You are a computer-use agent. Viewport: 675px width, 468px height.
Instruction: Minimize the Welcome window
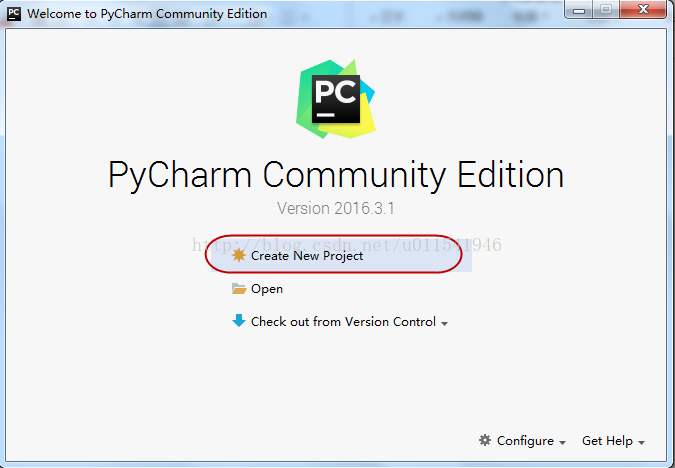click(x=579, y=9)
